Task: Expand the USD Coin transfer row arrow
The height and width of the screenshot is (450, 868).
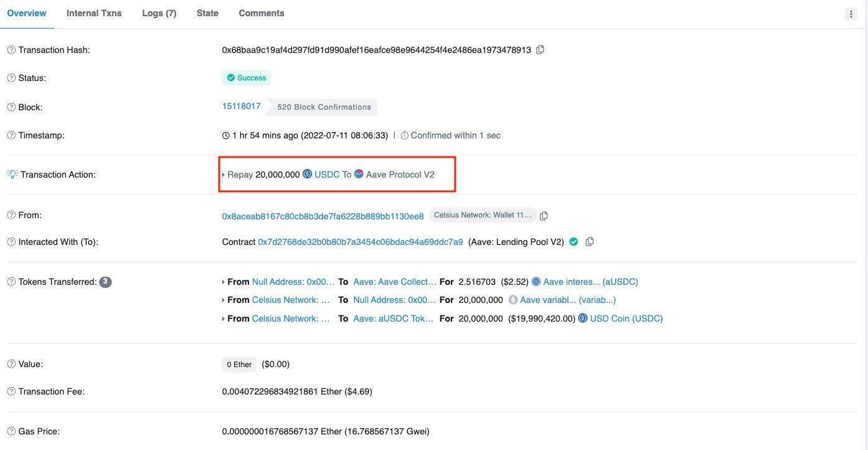Action: tap(224, 319)
